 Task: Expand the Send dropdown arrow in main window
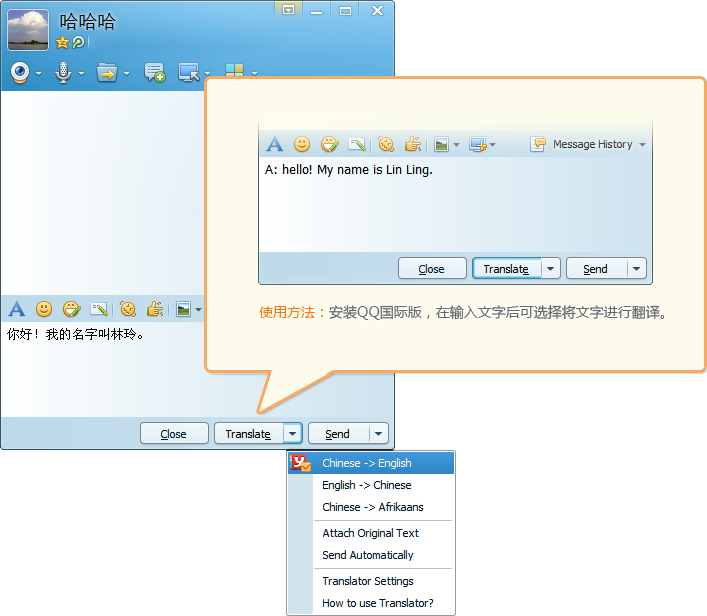(378, 434)
